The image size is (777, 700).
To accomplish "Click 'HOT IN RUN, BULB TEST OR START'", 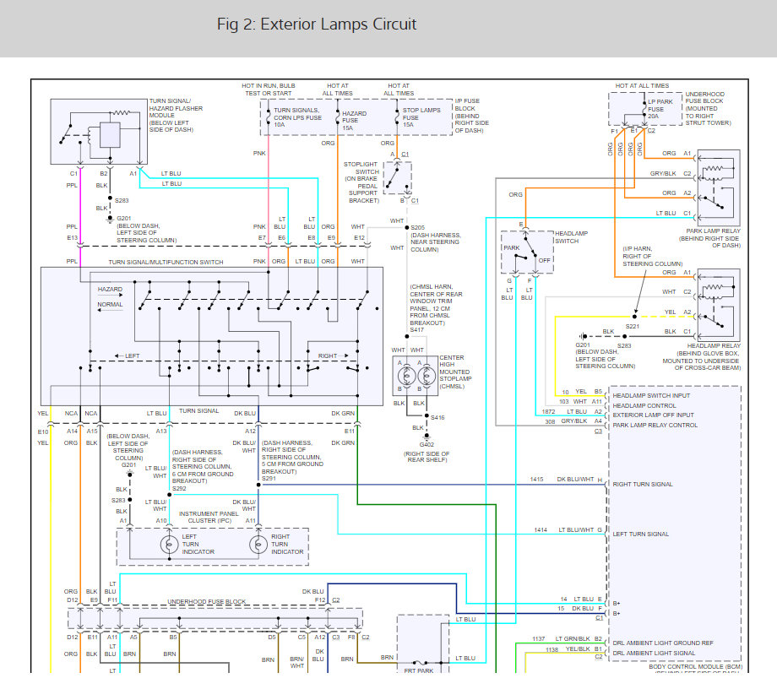I will tap(268, 90).
